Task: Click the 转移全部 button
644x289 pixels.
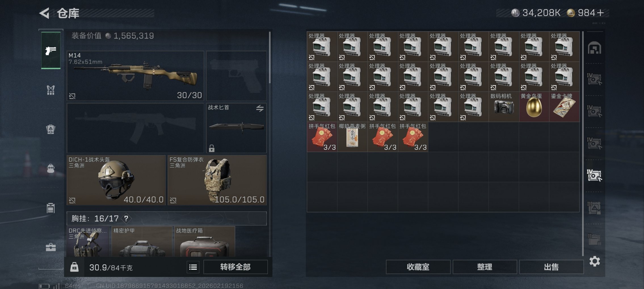Action: (x=235, y=267)
